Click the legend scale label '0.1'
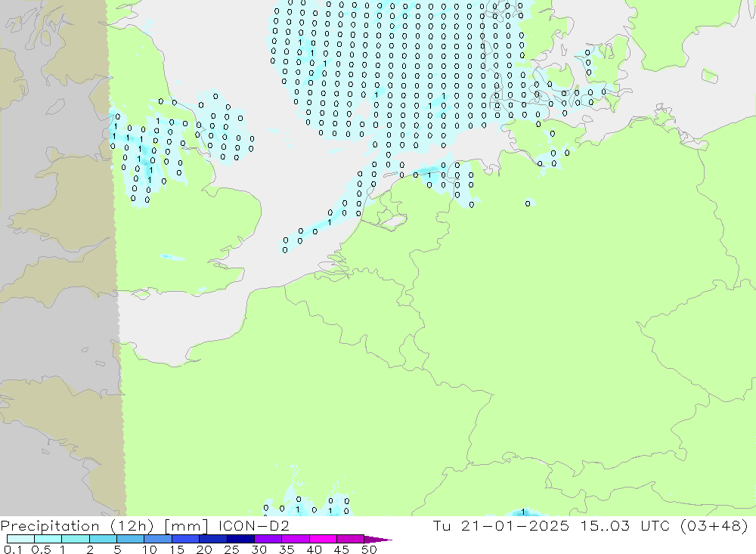 click(x=13, y=549)
